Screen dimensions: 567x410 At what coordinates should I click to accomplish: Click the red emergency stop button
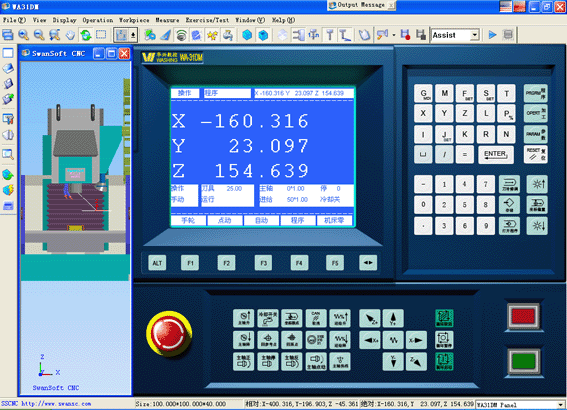coord(169,333)
